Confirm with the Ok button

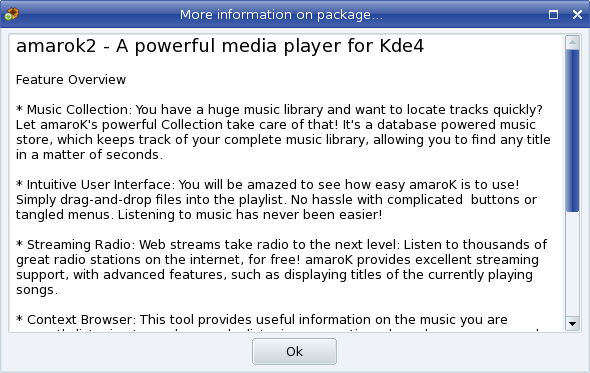pos(294,352)
